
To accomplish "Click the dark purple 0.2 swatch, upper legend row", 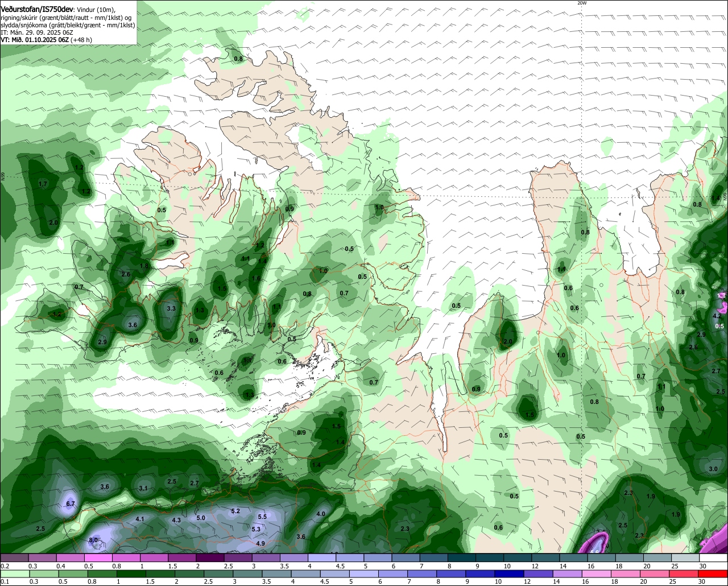I will tap(14, 558).
